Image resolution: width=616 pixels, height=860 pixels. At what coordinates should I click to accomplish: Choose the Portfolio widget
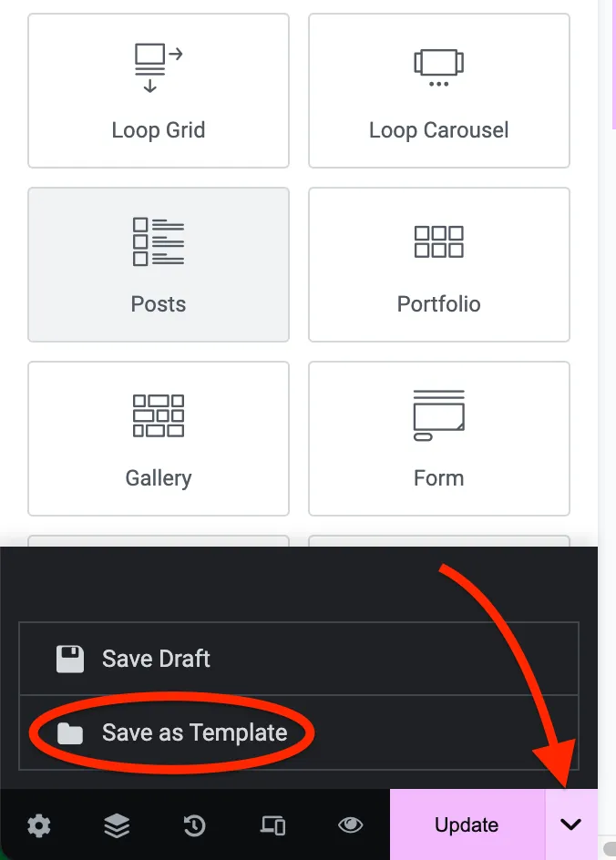click(x=439, y=264)
